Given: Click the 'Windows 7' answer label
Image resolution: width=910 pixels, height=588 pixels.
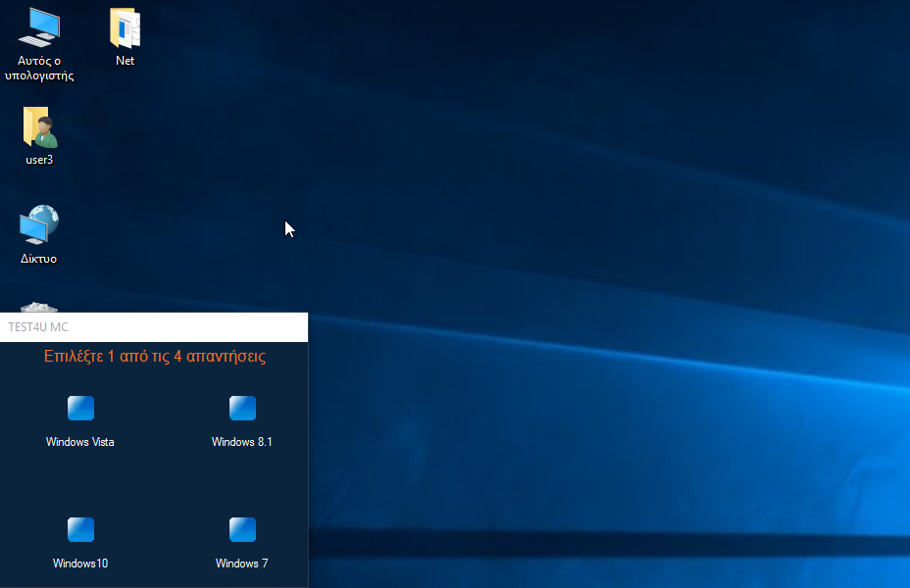Looking at the screenshot, I should pos(242,563).
